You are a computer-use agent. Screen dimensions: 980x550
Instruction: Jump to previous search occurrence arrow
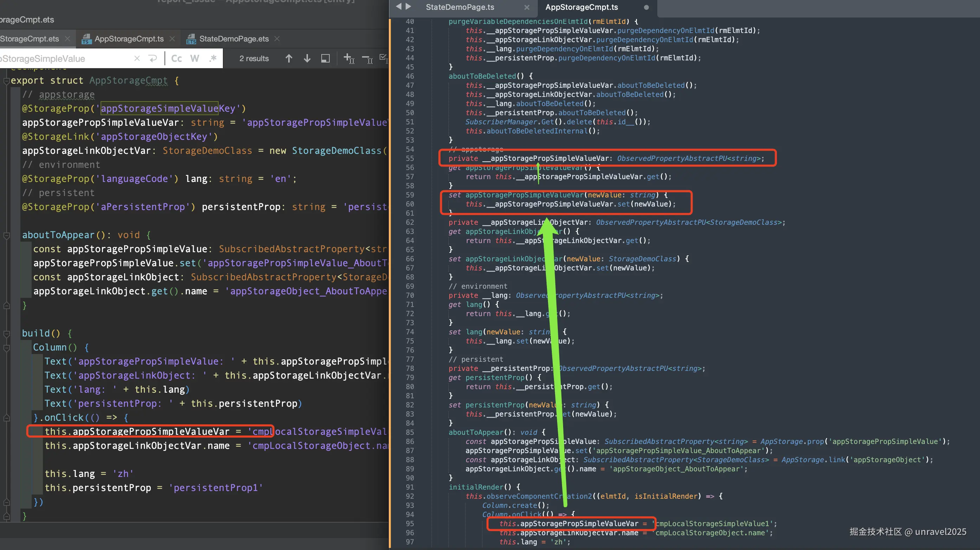click(x=289, y=59)
